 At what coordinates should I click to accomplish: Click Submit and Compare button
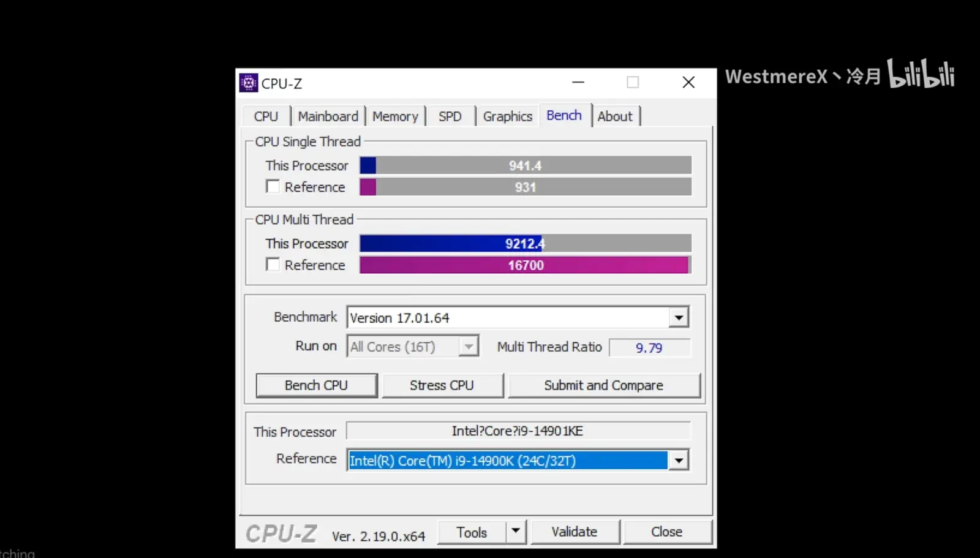604,385
